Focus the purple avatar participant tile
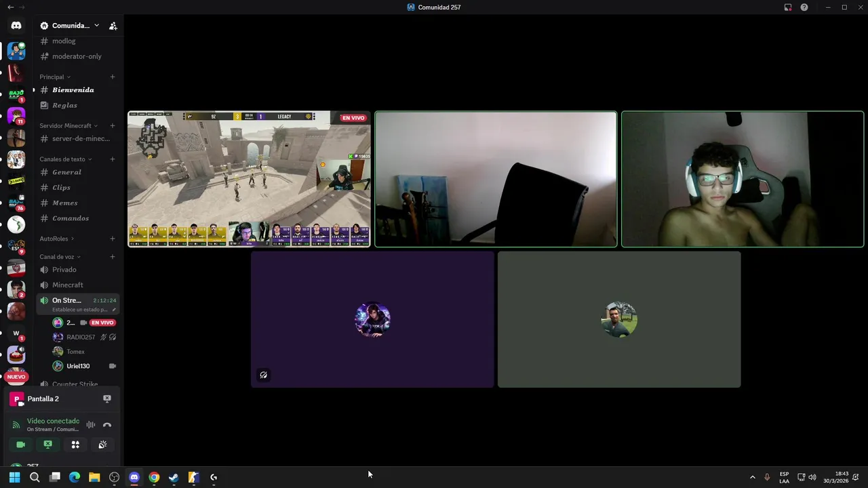 click(372, 319)
